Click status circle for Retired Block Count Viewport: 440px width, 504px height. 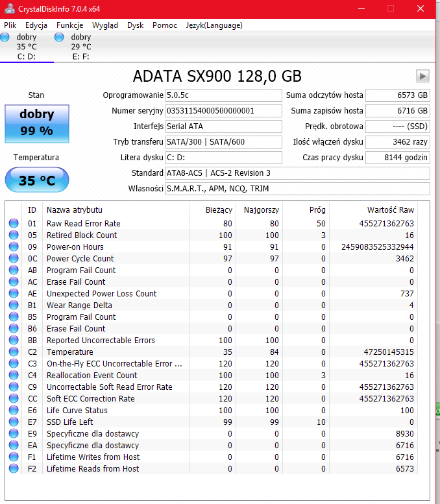click(14, 235)
